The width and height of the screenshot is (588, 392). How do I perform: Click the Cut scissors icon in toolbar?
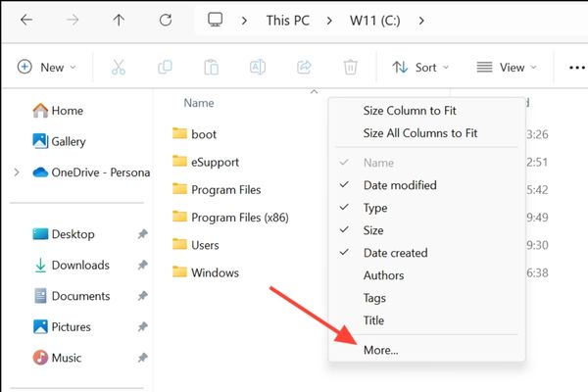pyautogui.click(x=119, y=68)
